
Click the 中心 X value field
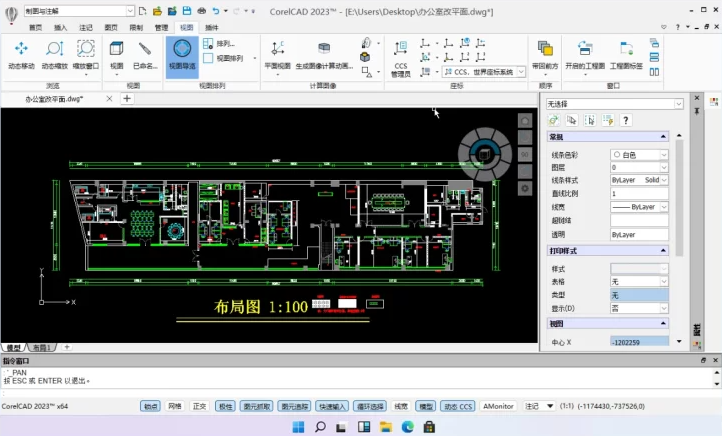[x=639, y=342]
